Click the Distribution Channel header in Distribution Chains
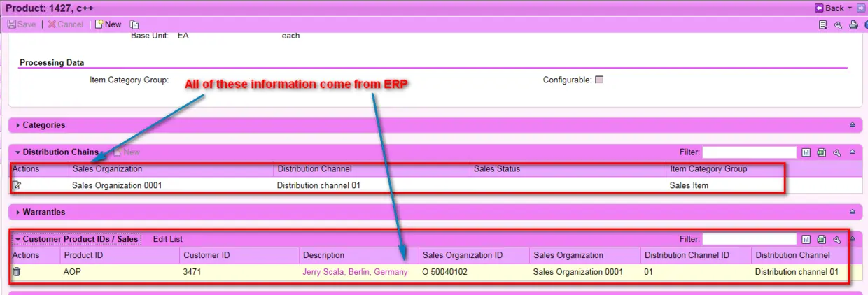This screenshot has height=295, width=868. (x=314, y=168)
